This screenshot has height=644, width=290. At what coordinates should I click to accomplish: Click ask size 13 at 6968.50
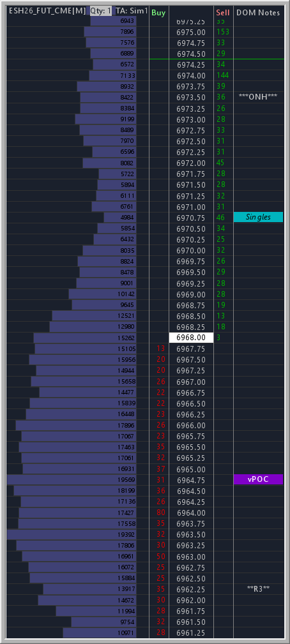[x=220, y=316]
